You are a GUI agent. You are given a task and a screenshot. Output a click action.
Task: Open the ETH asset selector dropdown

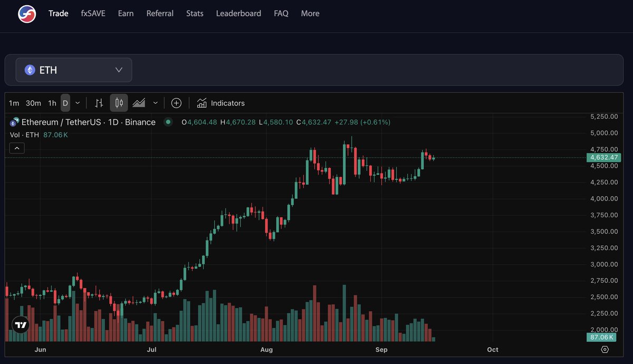point(74,70)
